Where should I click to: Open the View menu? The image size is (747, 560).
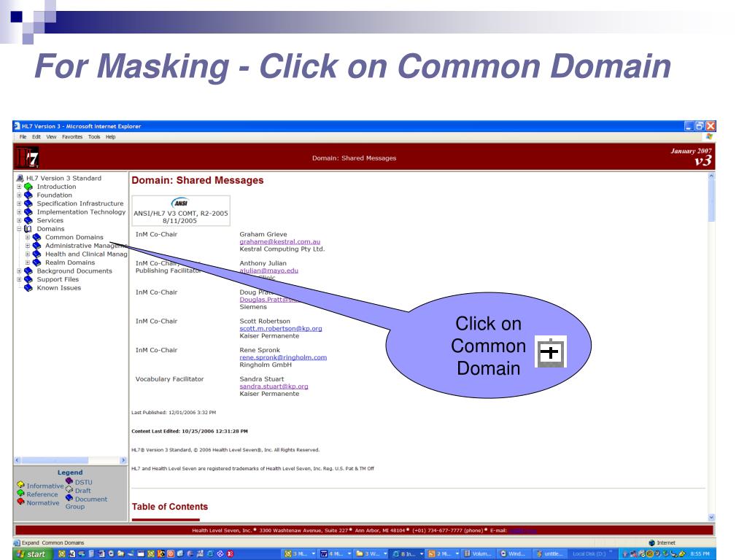tap(51, 136)
